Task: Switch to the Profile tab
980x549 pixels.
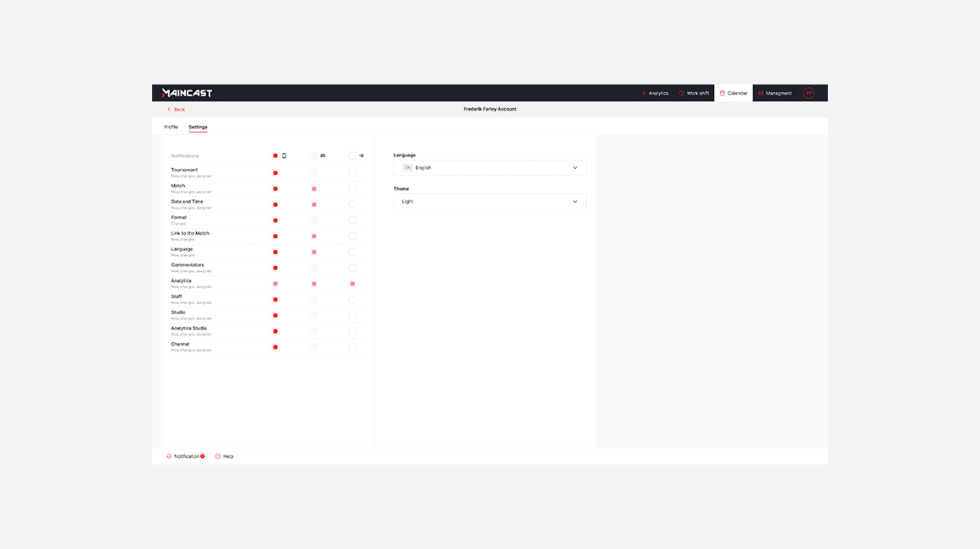Action: click(x=171, y=127)
